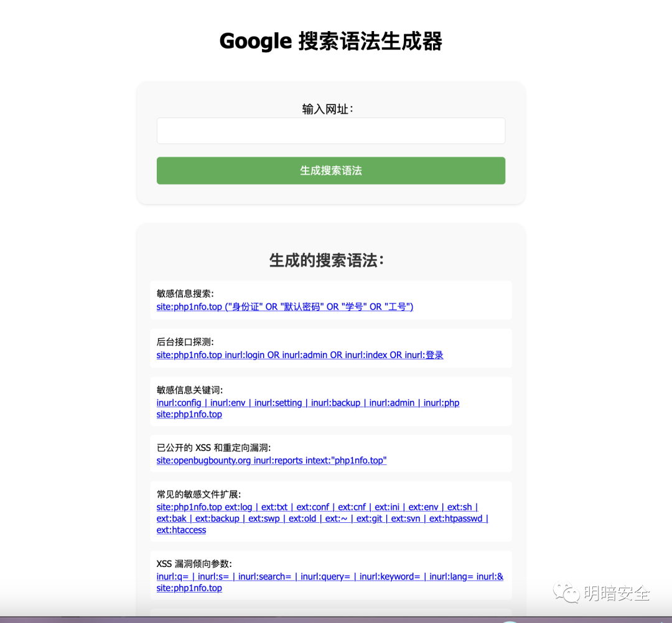Image resolution: width=672 pixels, height=623 pixels.
Task: Open the 敏感信息搜索 site:php1nfo.top 身份证 link
Action: (x=285, y=307)
